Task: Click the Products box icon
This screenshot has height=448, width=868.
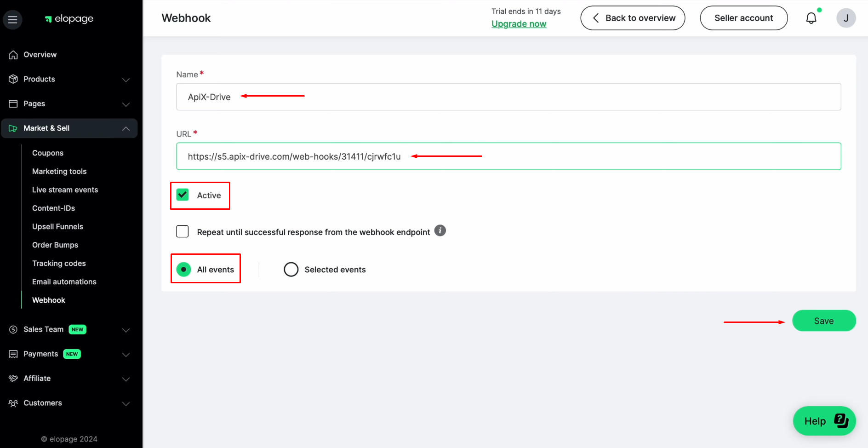Action: point(13,79)
